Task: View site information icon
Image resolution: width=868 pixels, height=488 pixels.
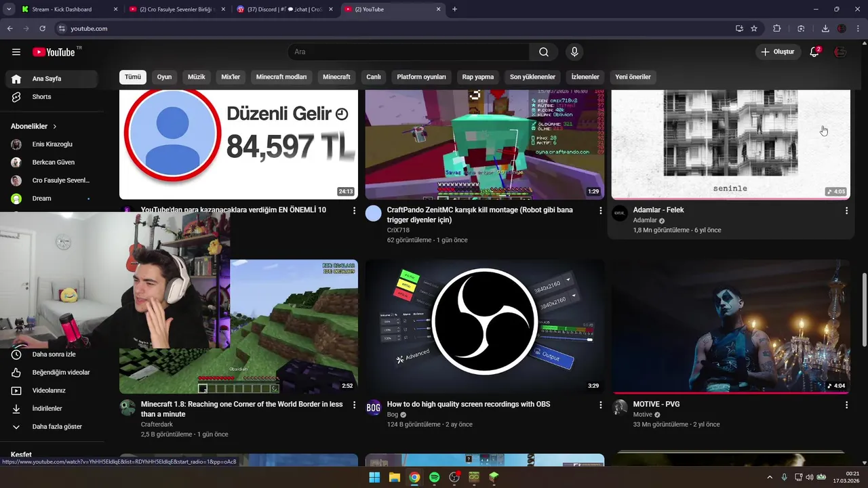Action: (x=62, y=28)
